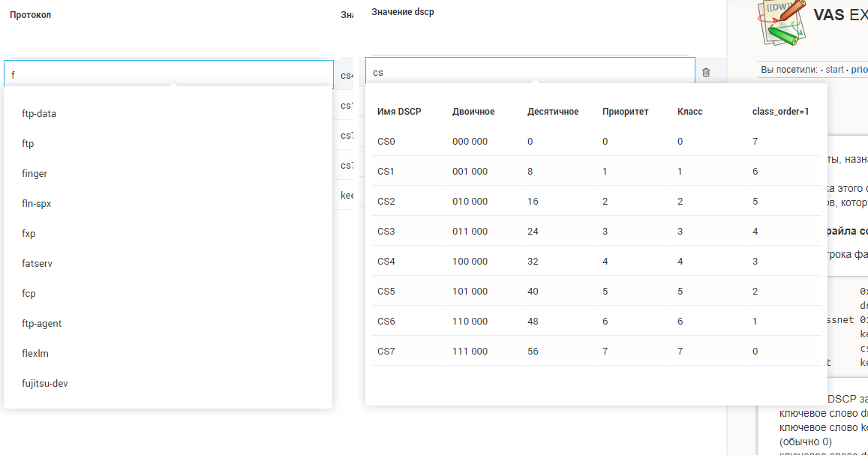
Task: Choose fujitsu-dev from the protocol list
Action: 45,383
